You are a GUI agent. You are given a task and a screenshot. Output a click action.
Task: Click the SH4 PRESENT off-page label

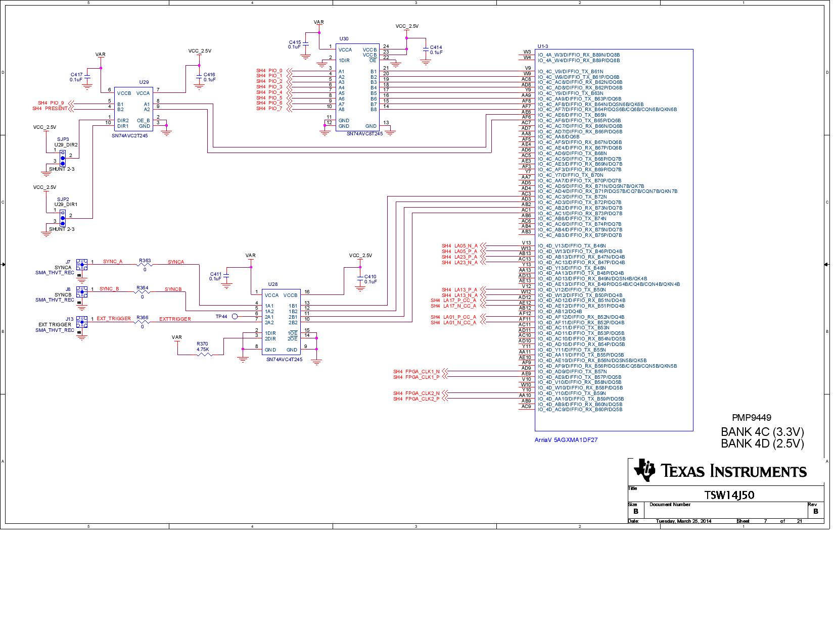[x=50, y=108]
